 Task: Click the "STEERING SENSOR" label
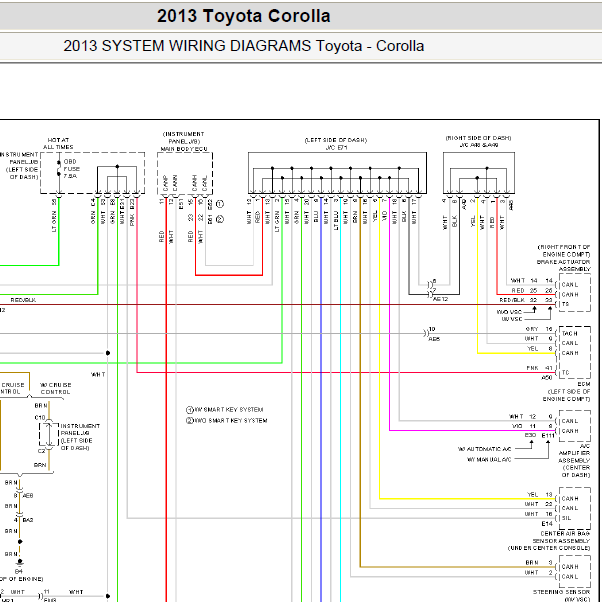[x=561, y=592]
